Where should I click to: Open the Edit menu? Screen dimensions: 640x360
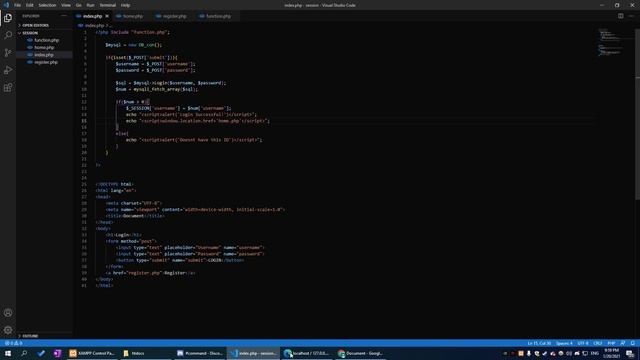point(30,5)
